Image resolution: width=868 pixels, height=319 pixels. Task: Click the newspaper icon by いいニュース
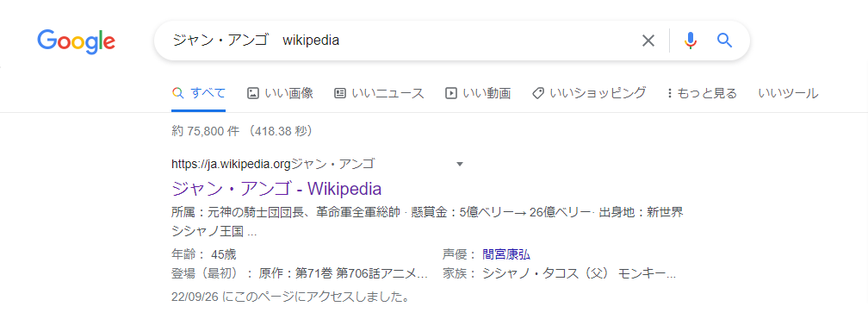coord(340,93)
